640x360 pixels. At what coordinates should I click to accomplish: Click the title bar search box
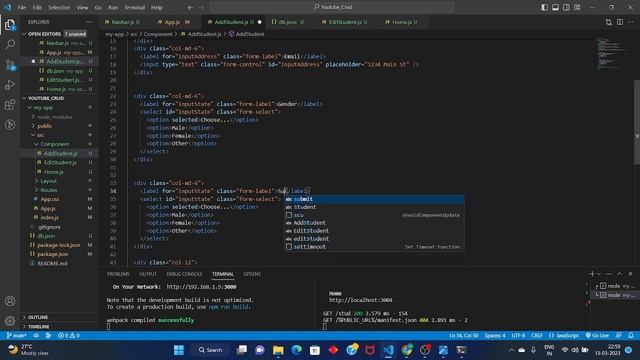click(x=332, y=7)
